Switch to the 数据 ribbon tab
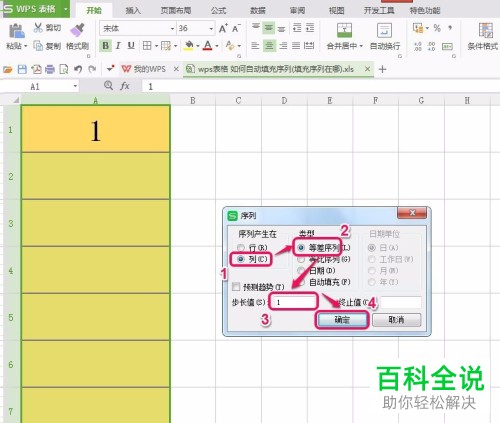This screenshot has width=500, height=423. coord(258,11)
